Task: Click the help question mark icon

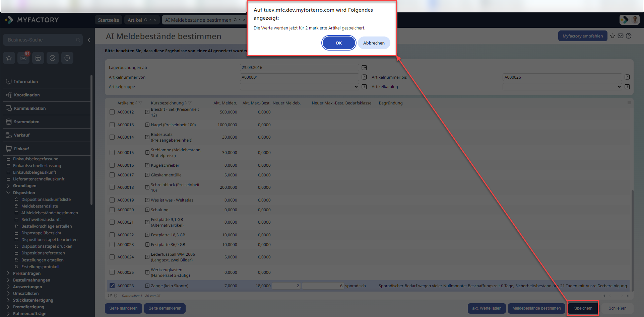Action: coord(629,36)
